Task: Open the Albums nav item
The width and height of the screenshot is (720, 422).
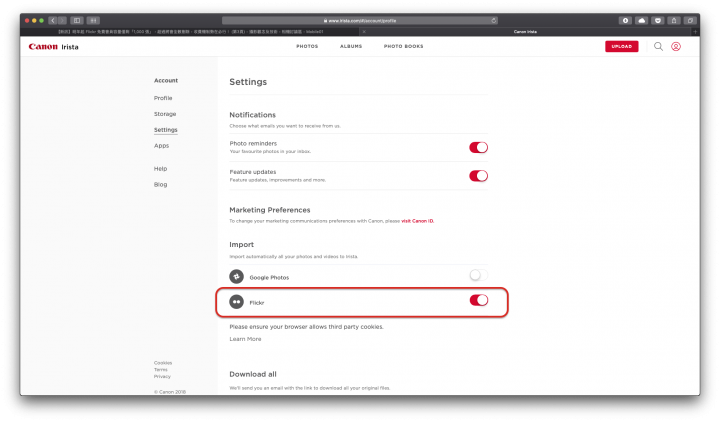Action: [351, 46]
